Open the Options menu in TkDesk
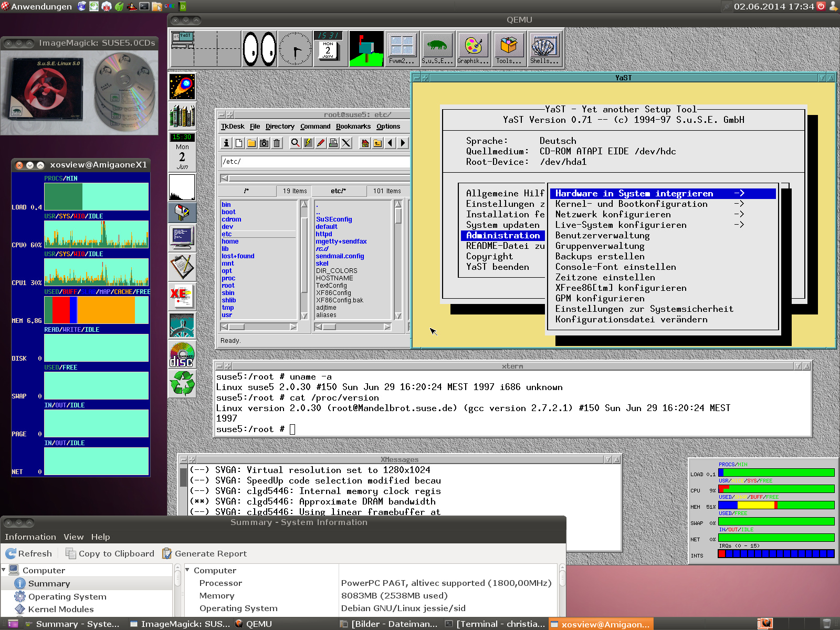840x630 pixels. tap(388, 127)
